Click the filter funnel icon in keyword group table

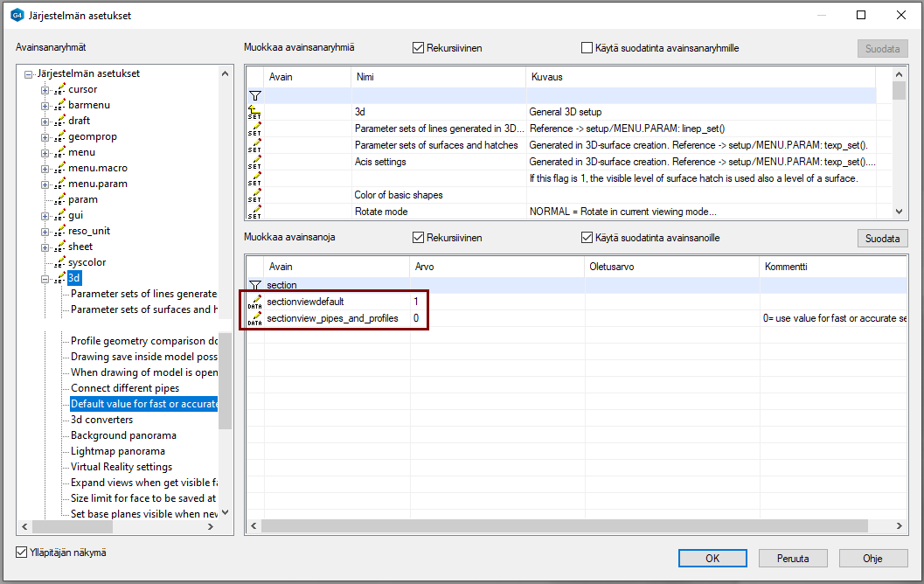point(254,95)
